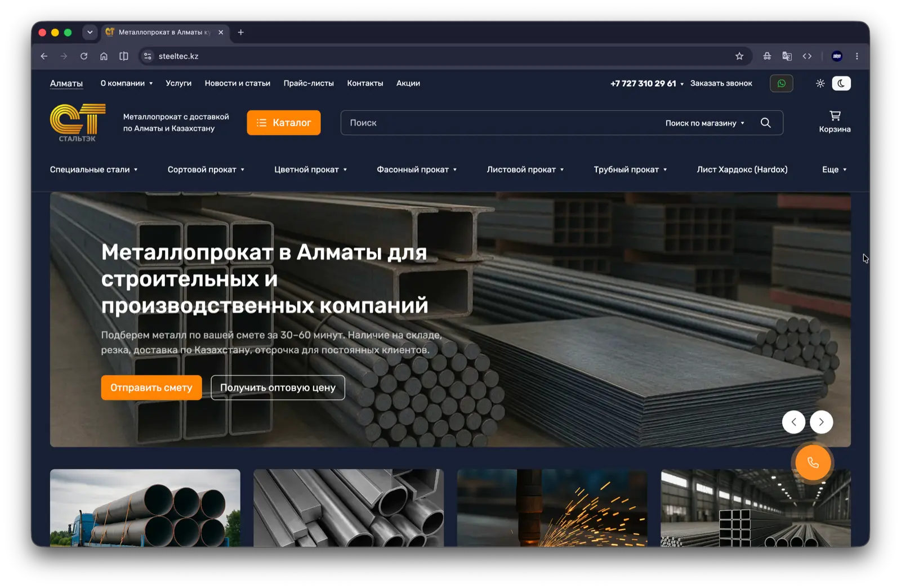Open WhatsApp chat button
Screen dimensions: 901x588
[x=781, y=83]
